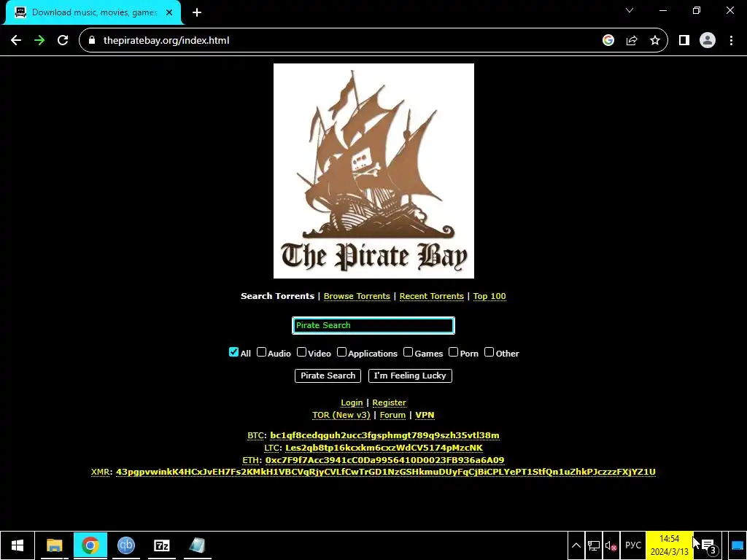Screen dimensions: 747x560
Task: Enable the Other checkbox
Action: pos(489,352)
